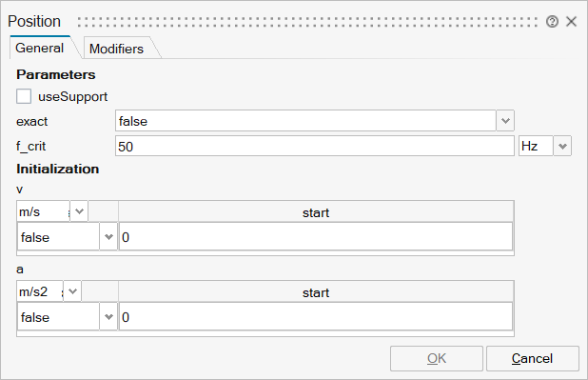Image resolution: width=588 pixels, height=380 pixels.
Task: Open the help question-mark icon
Action: (x=552, y=22)
